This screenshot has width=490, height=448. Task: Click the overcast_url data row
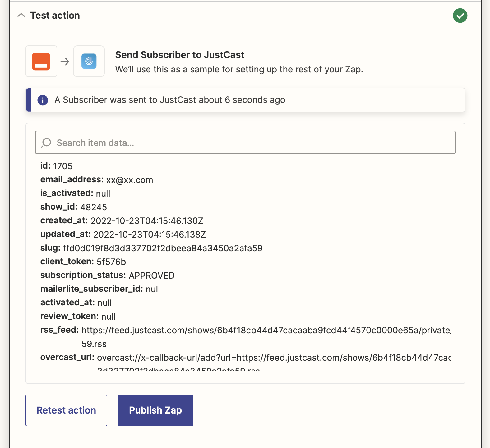[245, 358]
